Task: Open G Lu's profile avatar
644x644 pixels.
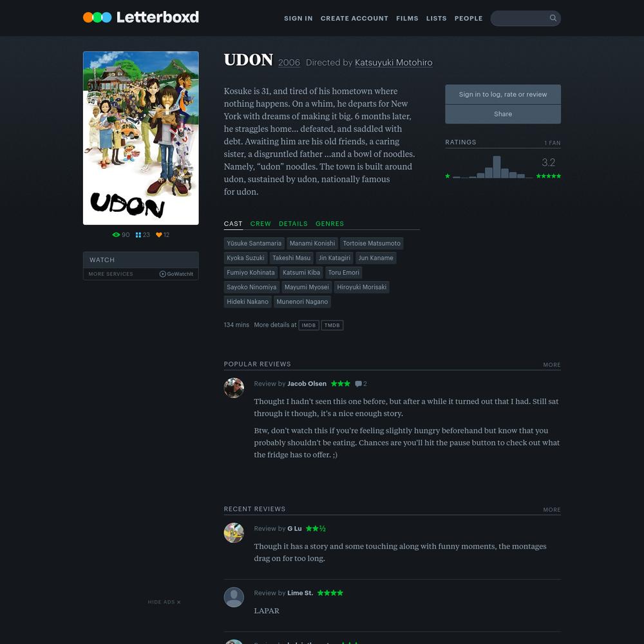Action: coord(234,533)
